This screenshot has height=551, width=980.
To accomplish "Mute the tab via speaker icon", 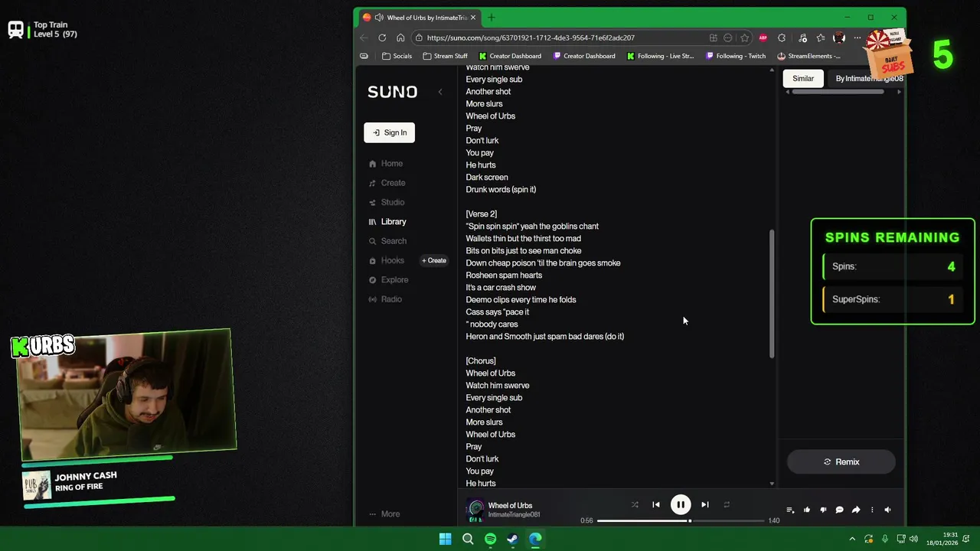I will click(x=379, y=18).
